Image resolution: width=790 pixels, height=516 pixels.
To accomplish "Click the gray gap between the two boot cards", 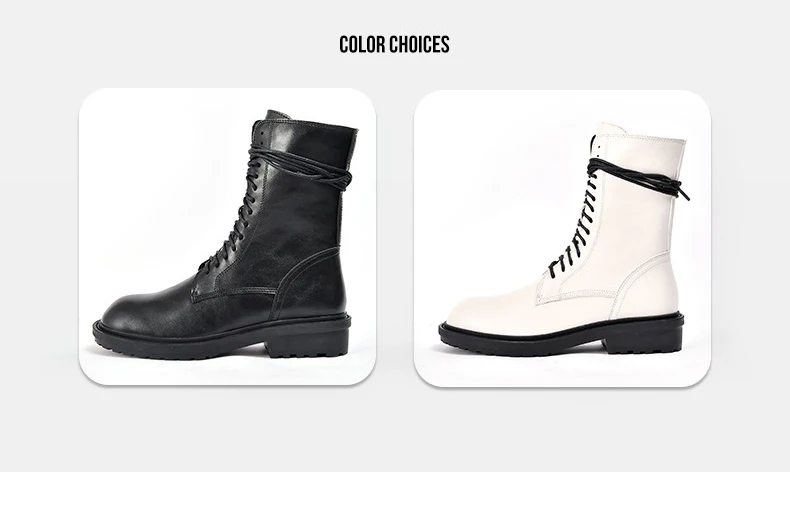I will [x=395, y=237].
